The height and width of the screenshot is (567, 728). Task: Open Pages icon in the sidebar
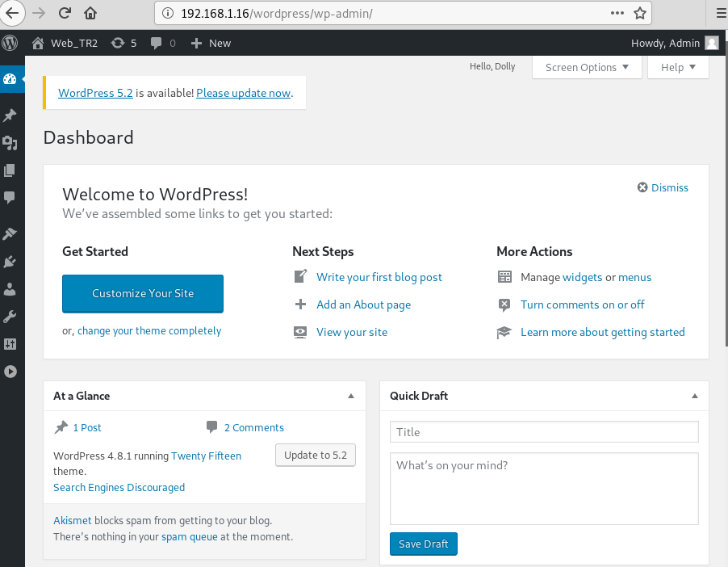[10, 170]
